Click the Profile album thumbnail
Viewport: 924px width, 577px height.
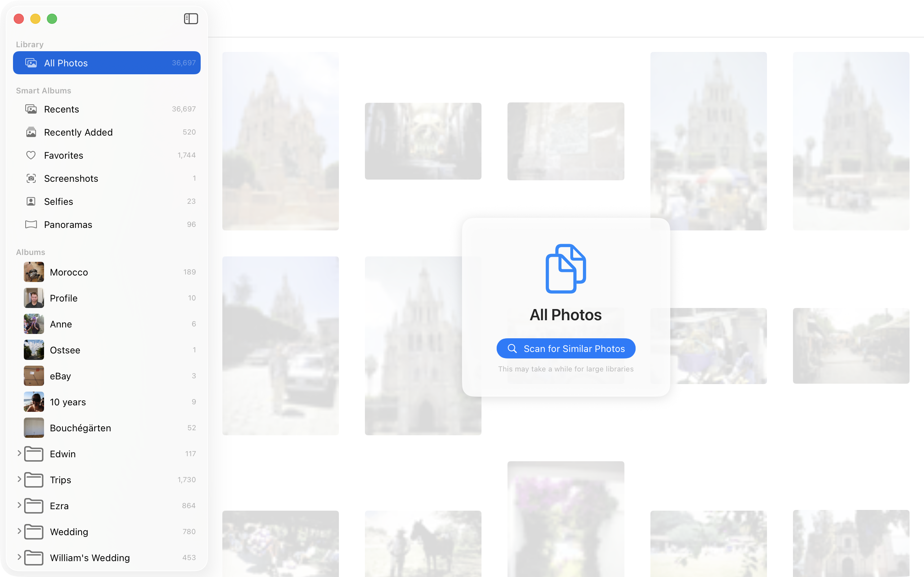(34, 298)
